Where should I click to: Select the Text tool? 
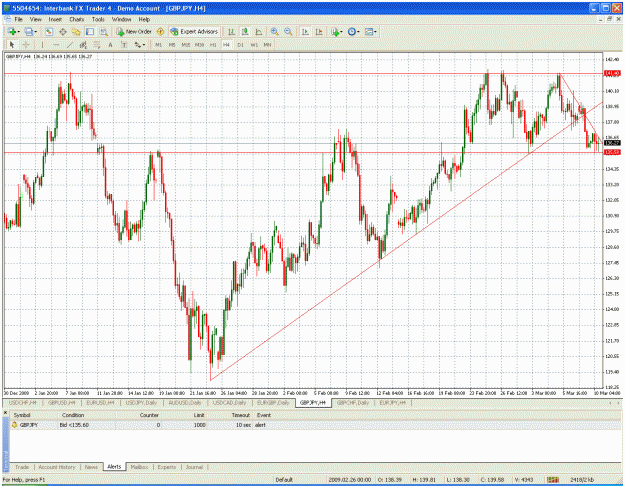pyautogui.click(x=110, y=45)
